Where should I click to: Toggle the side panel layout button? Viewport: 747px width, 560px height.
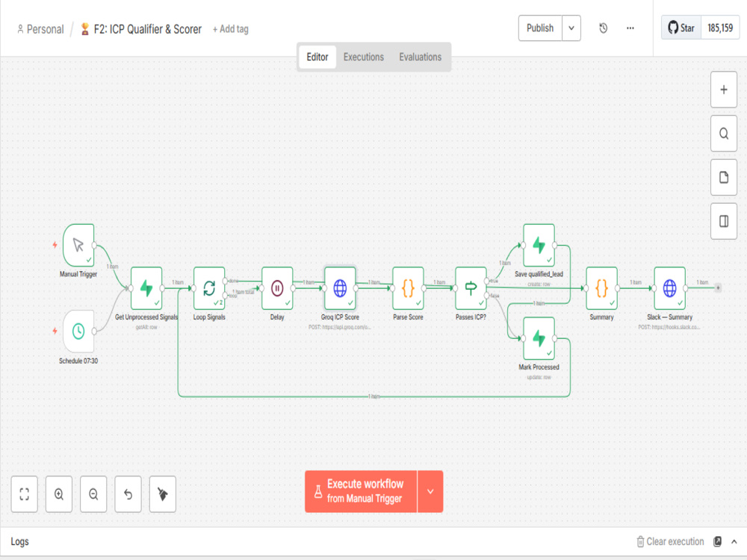coord(724,221)
